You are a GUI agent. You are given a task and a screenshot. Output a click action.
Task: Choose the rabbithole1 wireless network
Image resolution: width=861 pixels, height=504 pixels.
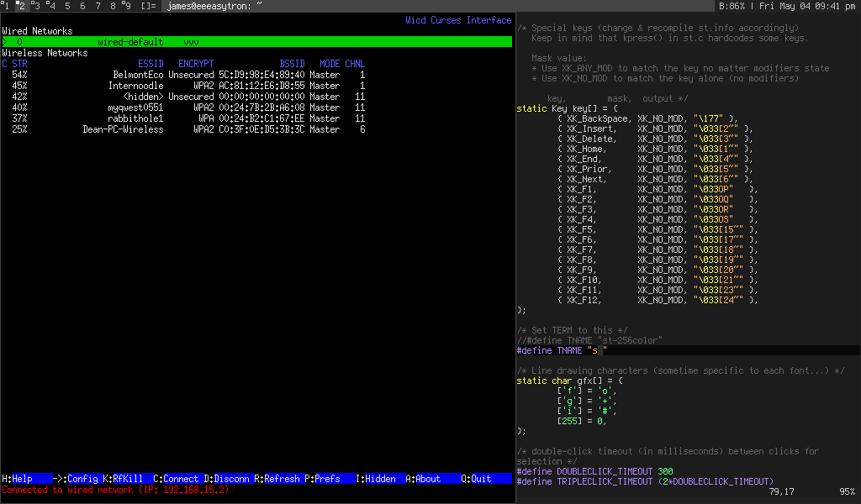(136, 118)
